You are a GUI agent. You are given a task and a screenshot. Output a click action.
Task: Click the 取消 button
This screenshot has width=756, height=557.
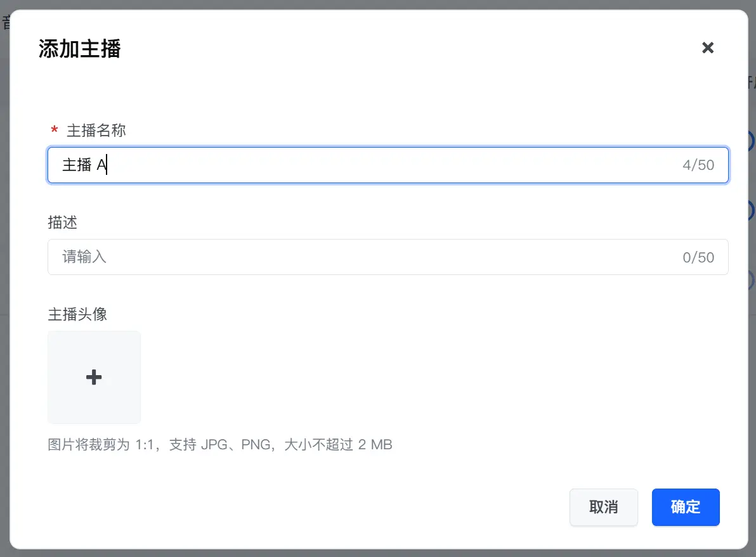coord(604,507)
